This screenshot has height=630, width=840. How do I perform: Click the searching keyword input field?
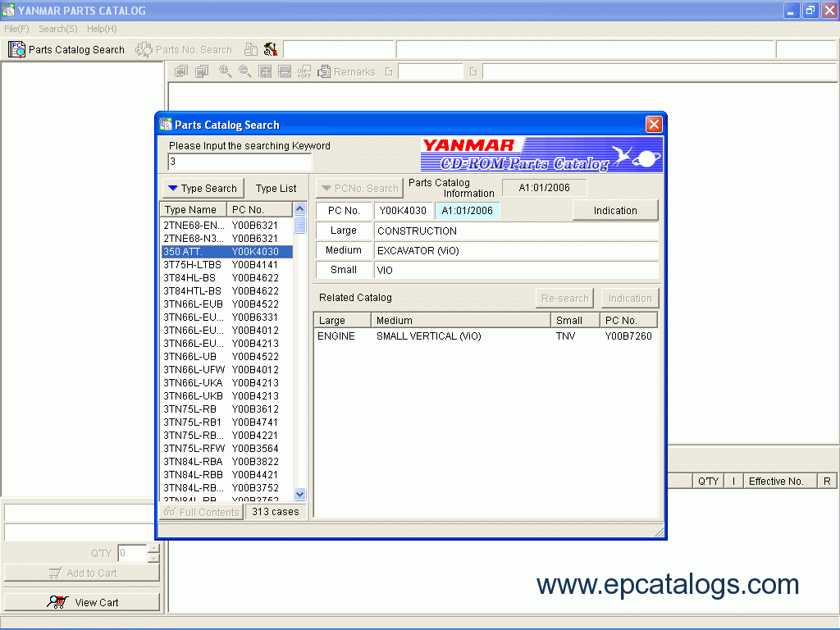click(240, 162)
